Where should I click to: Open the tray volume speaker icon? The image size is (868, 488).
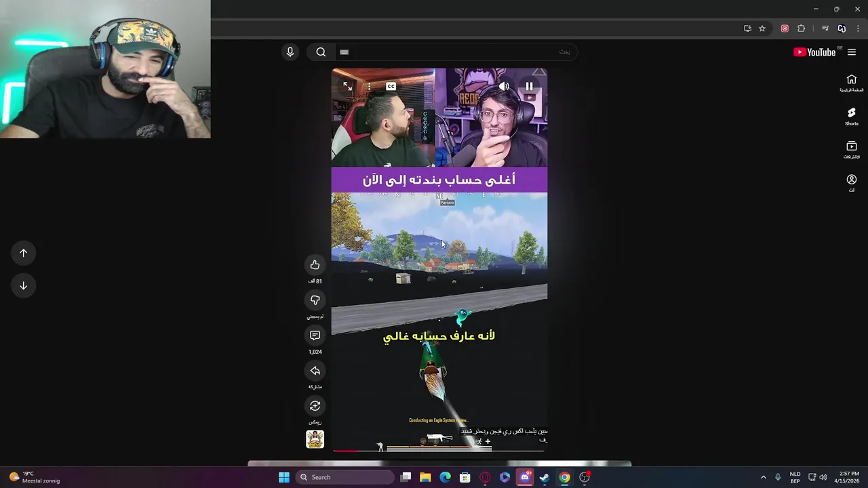[823, 477]
